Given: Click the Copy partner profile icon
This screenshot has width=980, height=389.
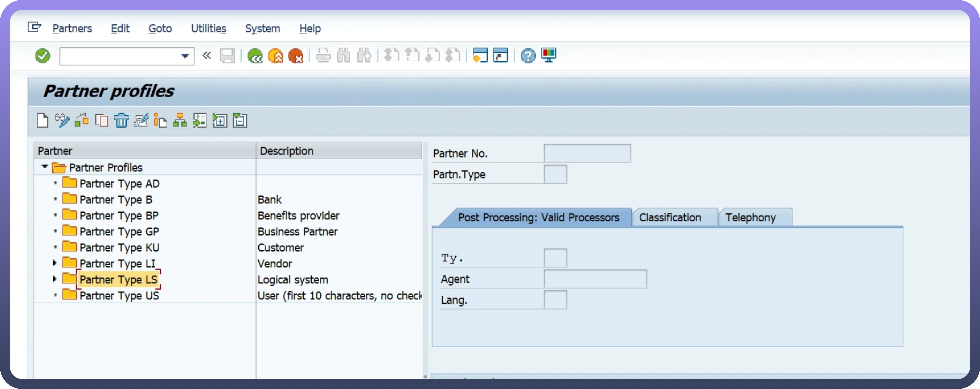Looking at the screenshot, I should tap(101, 120).
